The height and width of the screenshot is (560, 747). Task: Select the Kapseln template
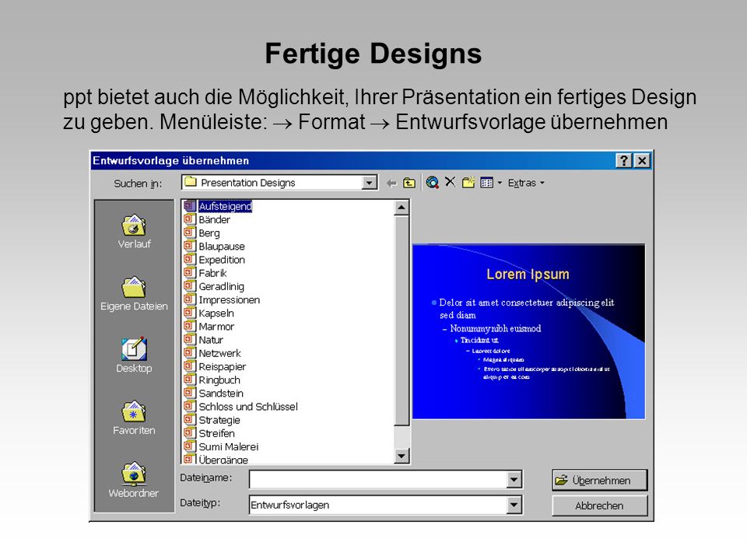(x=216, y=313)
